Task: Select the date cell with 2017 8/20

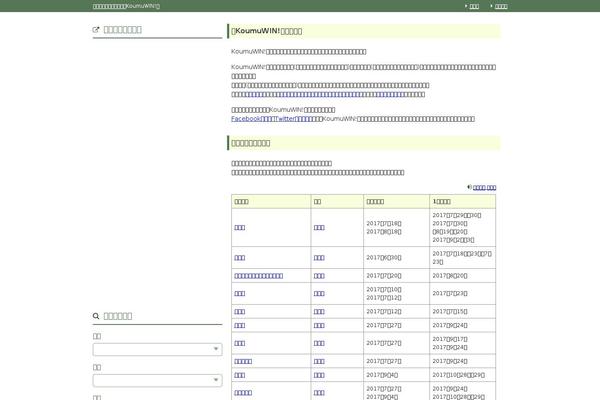Action: point(463,276)
